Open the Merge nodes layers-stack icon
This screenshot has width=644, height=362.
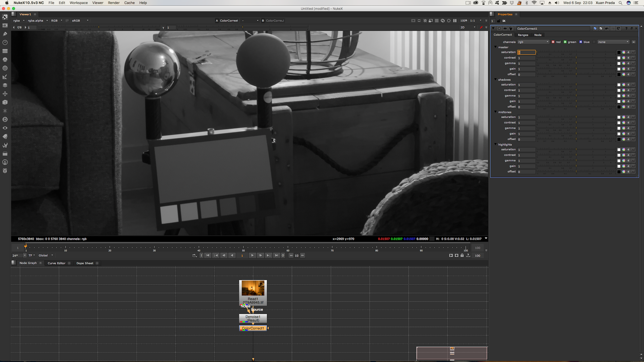(5, 85)
